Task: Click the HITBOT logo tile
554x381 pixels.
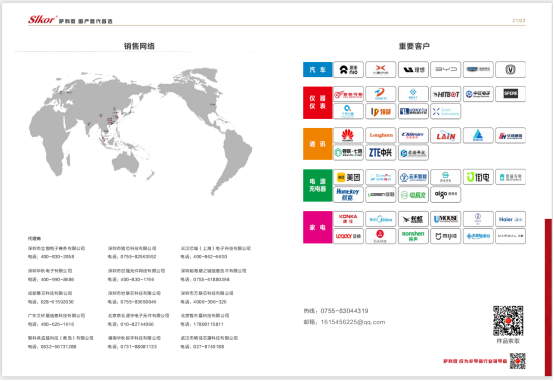Action: [446, 94]
